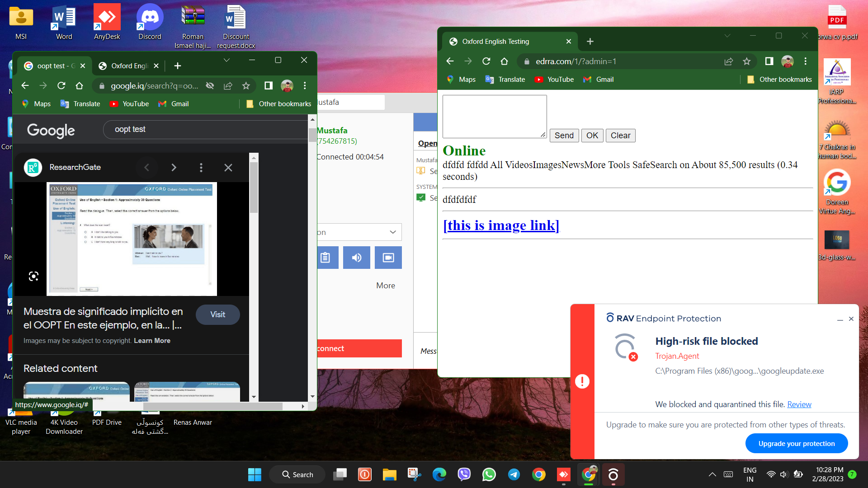Open YouTube bookmark in google.iq window
The image size is (868, 488).
tap(129, 104)
